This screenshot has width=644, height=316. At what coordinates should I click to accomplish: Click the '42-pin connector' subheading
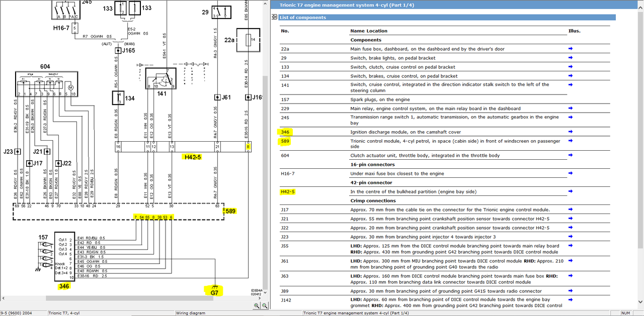coord(371,182)
